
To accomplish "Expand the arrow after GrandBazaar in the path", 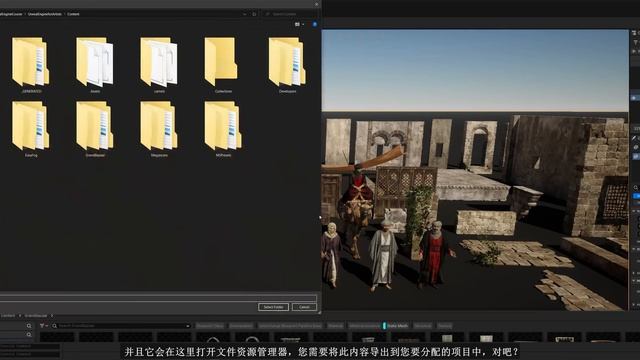I will coord(52,316).
